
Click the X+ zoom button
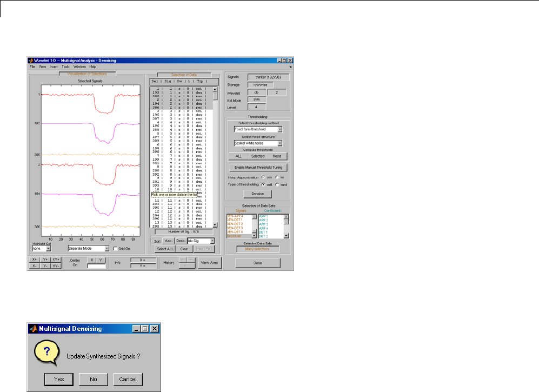point(34,260)
